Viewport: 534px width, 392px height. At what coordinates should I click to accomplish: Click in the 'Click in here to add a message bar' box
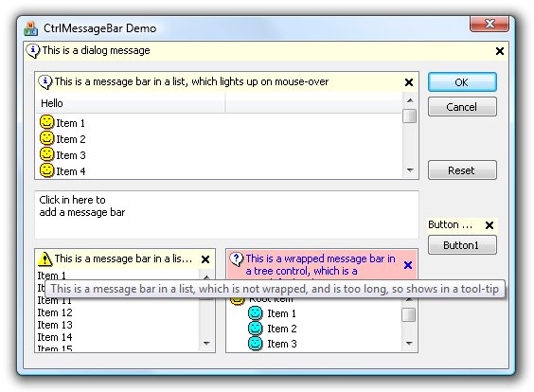226,215
